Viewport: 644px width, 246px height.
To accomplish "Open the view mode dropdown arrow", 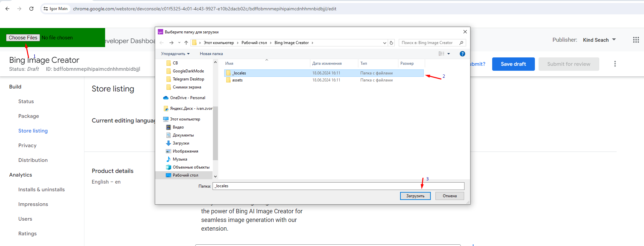I will pyautogui.click(x=448, y=54).
